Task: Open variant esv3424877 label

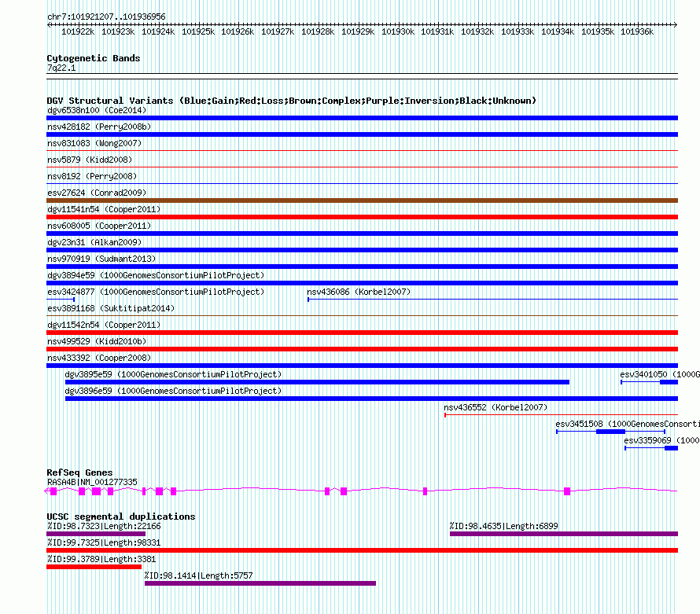Action: pos(156,292)
